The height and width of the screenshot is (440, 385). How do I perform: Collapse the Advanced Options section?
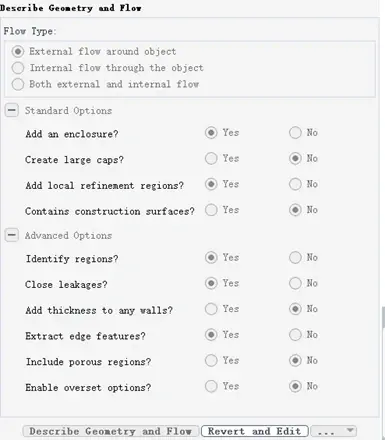[x=12, y=235]
